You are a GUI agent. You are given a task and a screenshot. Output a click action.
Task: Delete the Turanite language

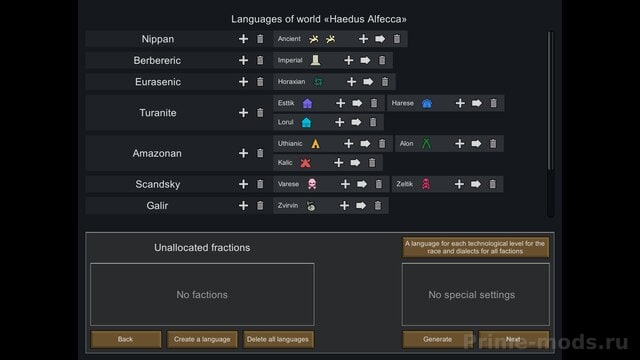pyautogui.click(x=260, y=113)
